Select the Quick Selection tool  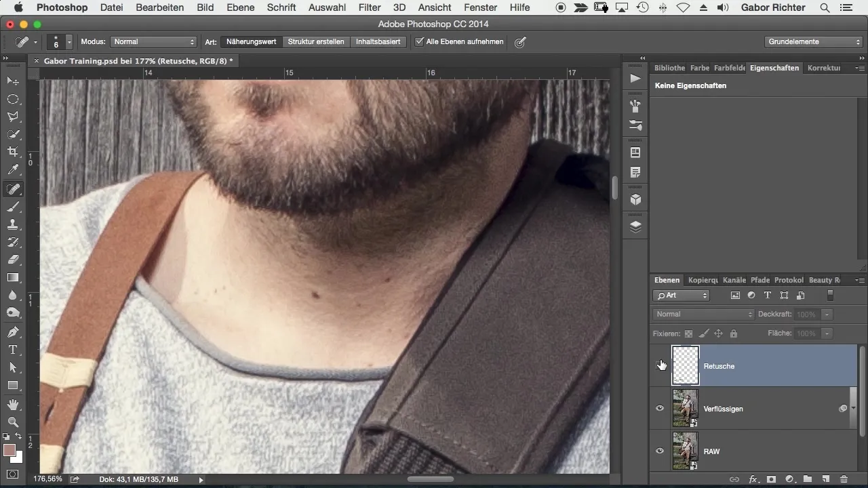13,134
